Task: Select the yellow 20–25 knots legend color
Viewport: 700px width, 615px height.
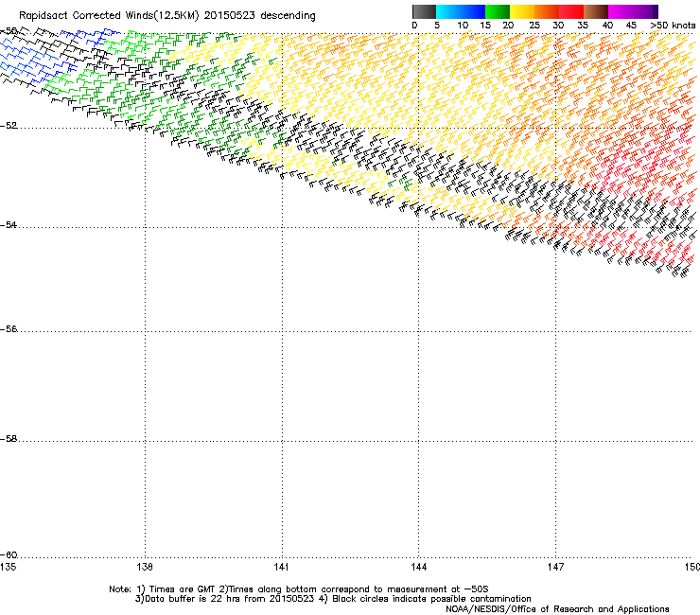Action: click(522, 11)
